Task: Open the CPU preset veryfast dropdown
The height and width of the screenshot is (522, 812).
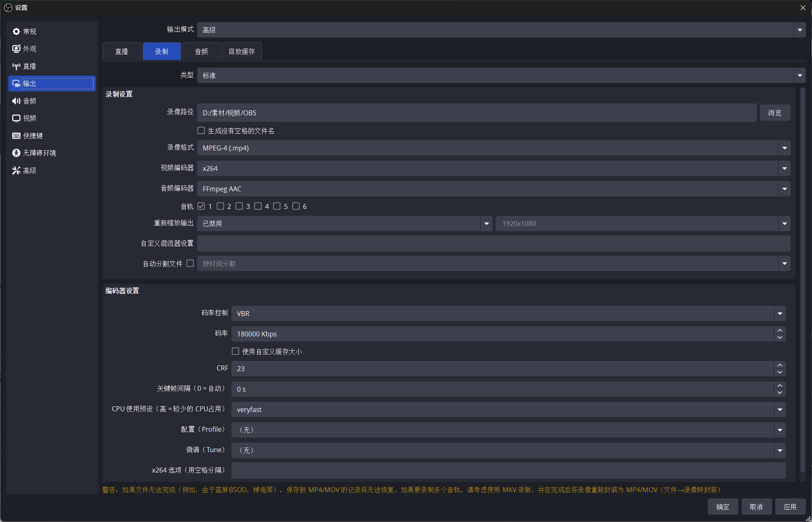Action: (x=508, y=410)
